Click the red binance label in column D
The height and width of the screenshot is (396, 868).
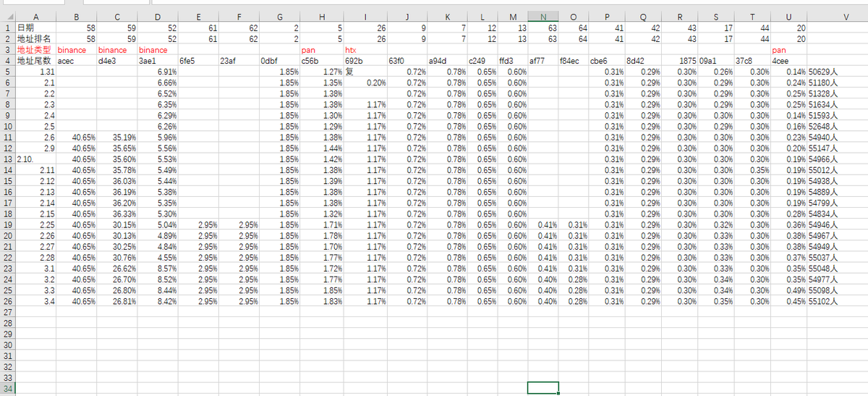(158, 50)
